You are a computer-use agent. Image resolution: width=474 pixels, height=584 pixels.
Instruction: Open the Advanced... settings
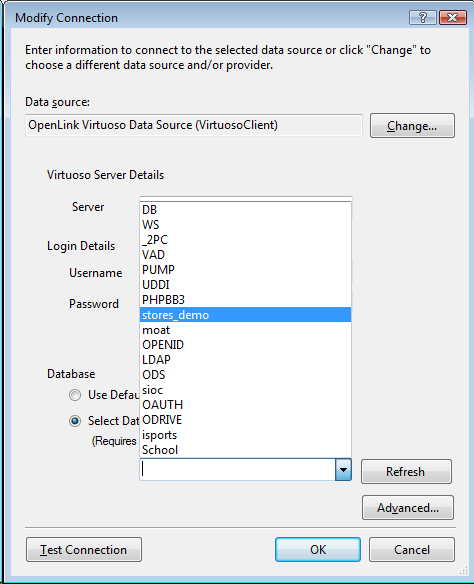[x=408, y=507]
